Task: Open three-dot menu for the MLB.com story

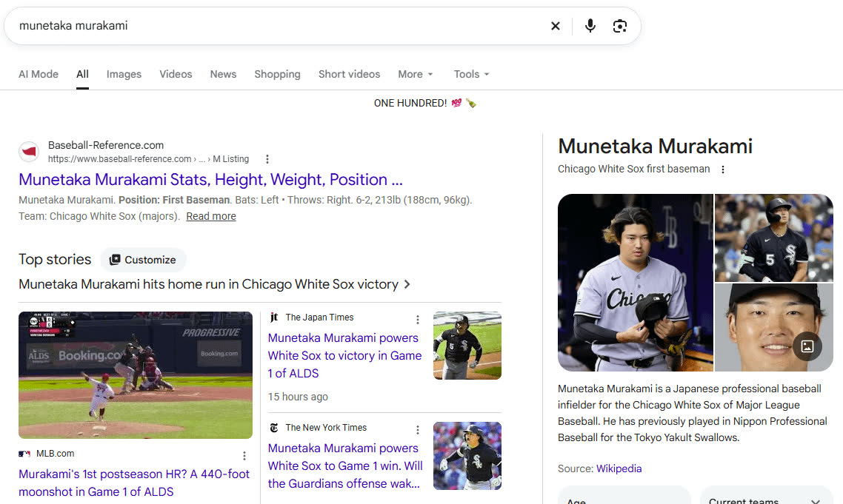Action: coord(244,456)
